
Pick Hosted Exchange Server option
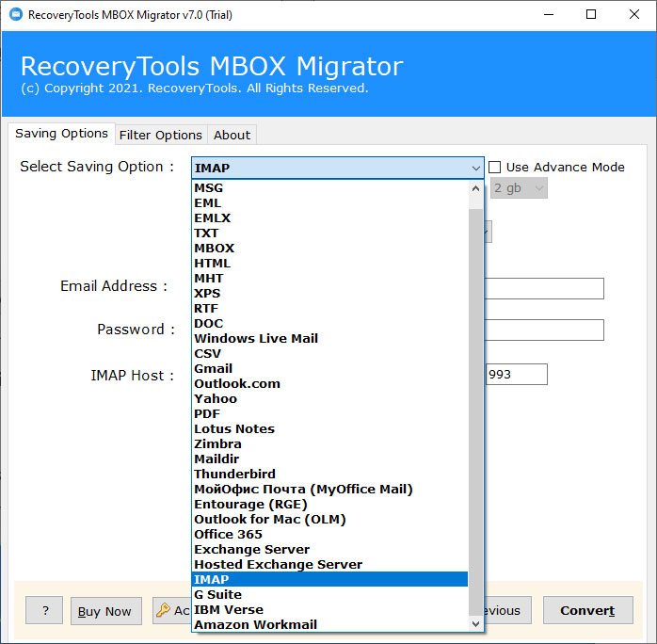[329, 565]
